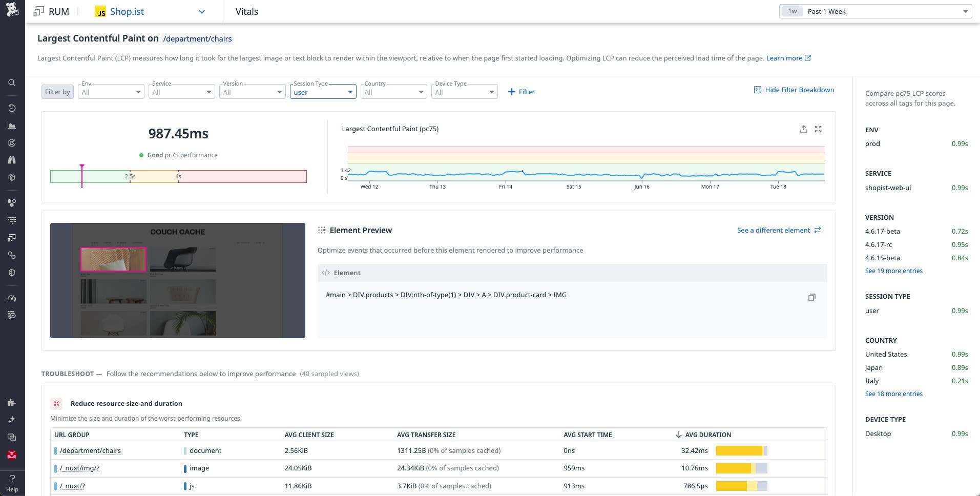Open the Help menu at bottom of sidebar
This screenshot has height=496, width=980.
coord(11,482)
